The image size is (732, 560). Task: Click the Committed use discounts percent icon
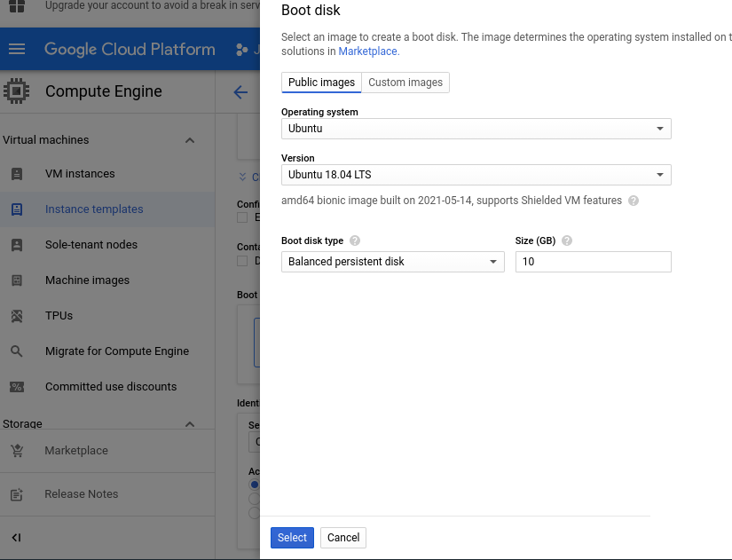coord(17,387)
